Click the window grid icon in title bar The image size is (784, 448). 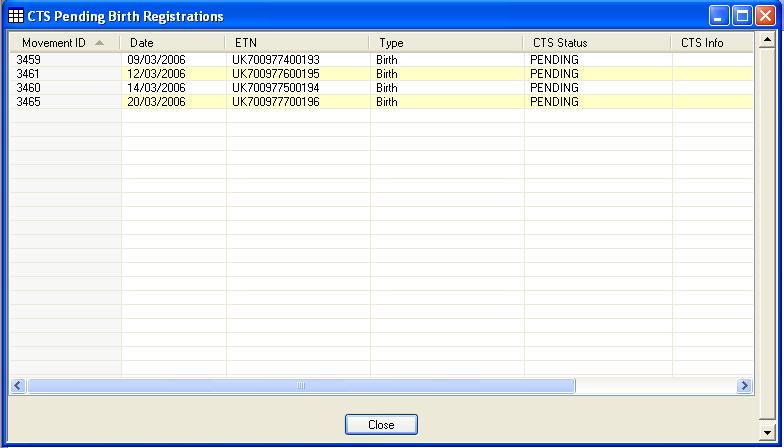(x=16, y=16)
